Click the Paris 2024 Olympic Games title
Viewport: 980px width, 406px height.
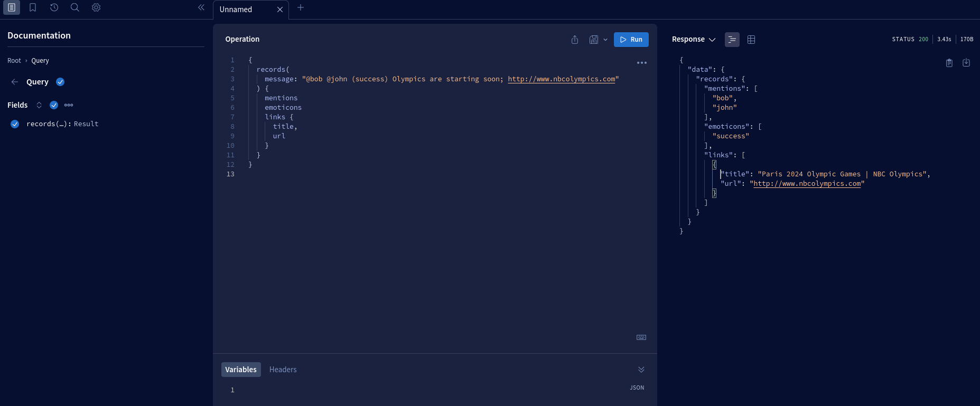[x=842, y=174]
